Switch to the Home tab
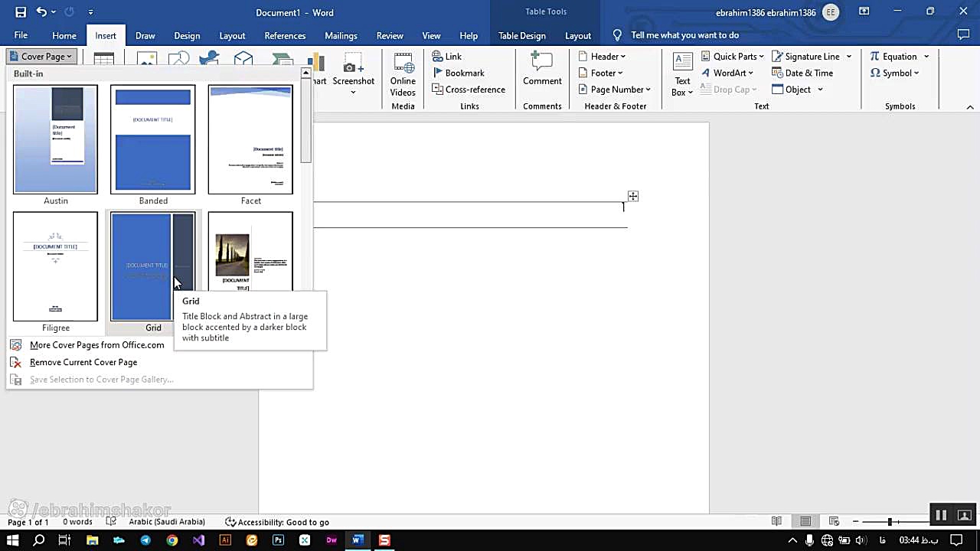Screen dimensions: 980x551 pyautogui.click(x=64, y=35)
